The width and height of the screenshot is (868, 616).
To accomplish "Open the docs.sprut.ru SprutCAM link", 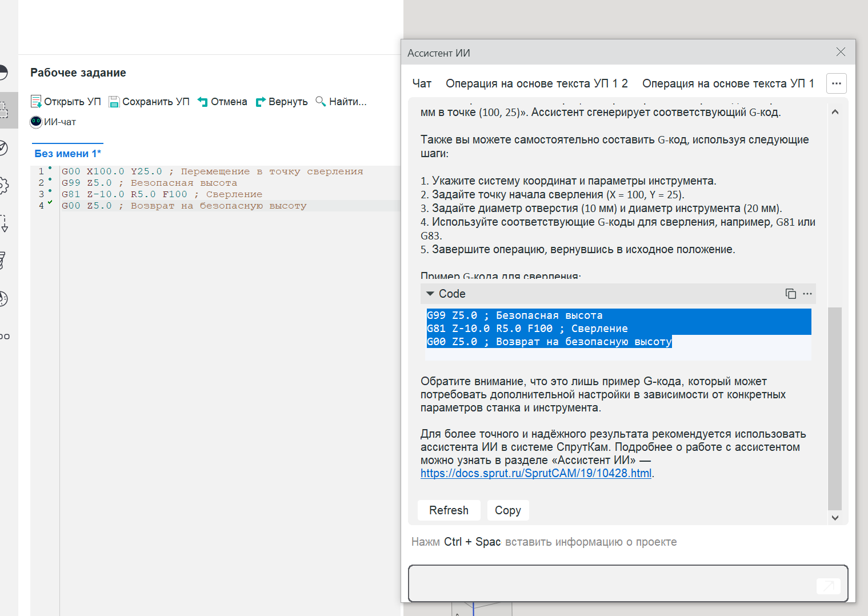I will pyautogui.click(x=535, y=473).
